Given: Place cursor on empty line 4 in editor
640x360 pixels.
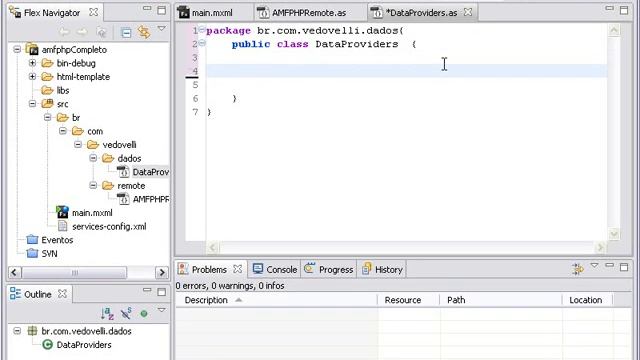Looking at the screenshot, I should (x=406, y=71).
